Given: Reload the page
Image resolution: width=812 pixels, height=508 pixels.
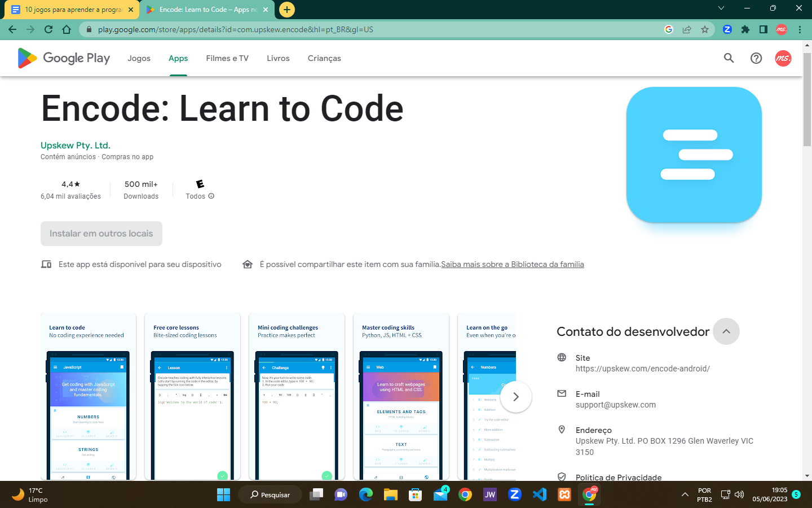Looking at the screenshot, I should 48,29.
